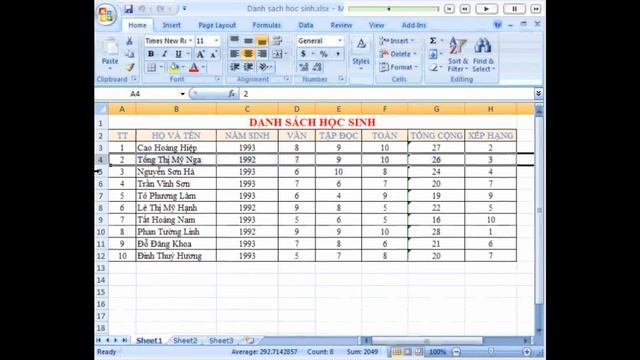Save the workbook with the floppy disk icon
The image size is (640, 360).
tap(129, 9)
